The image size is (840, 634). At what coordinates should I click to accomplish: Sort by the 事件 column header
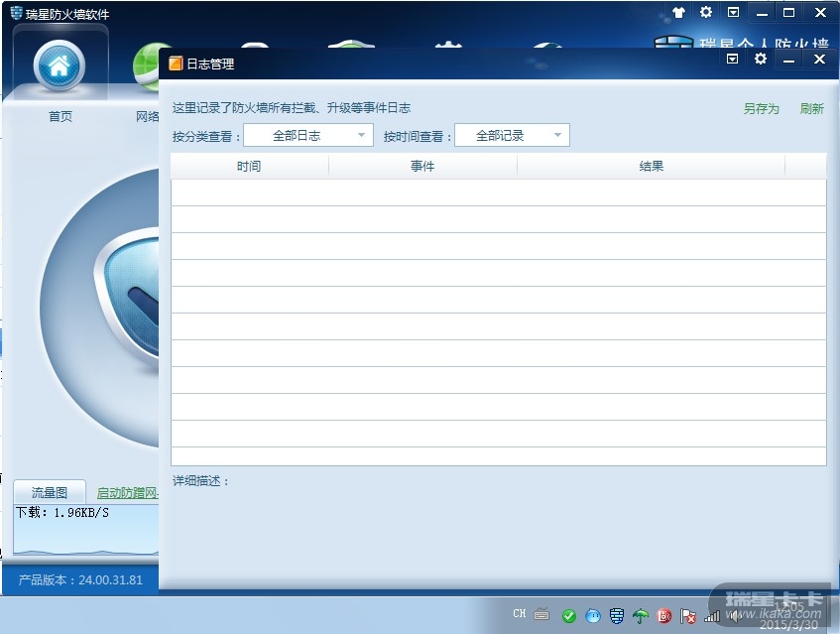click(422, 166)
